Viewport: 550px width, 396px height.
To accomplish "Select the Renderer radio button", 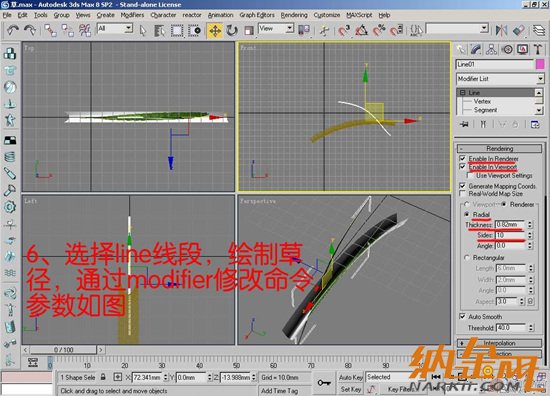I will (x=504, y=204).
